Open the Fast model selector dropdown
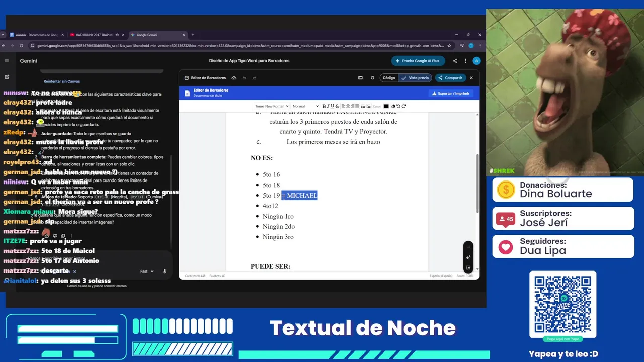 tap(146, 271)
